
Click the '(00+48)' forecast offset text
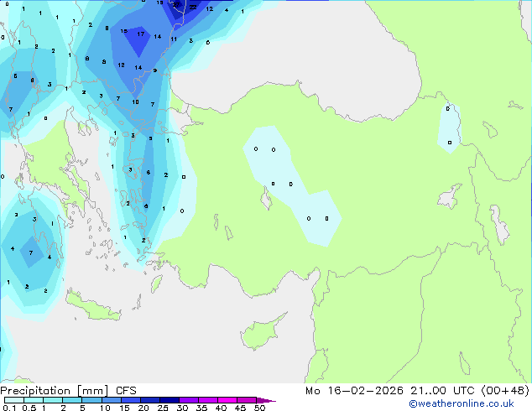(x=505, y=391)
